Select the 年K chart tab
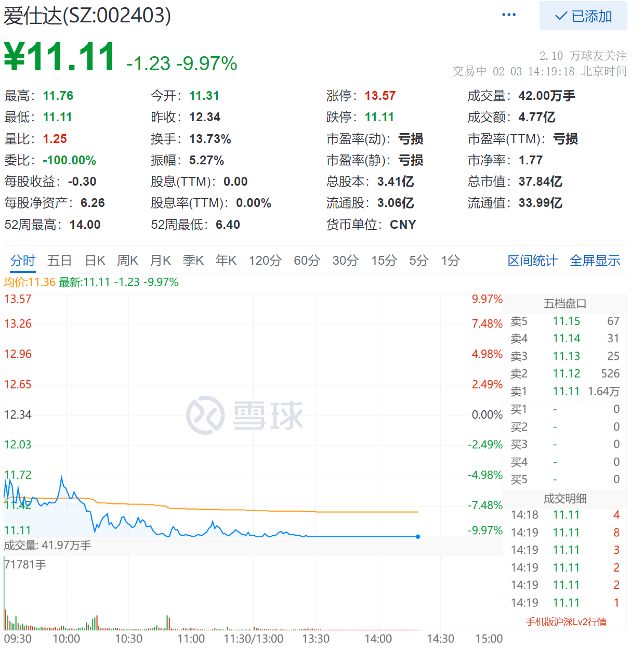Screen dimensions: 644x648 click(x=226, y=261)
